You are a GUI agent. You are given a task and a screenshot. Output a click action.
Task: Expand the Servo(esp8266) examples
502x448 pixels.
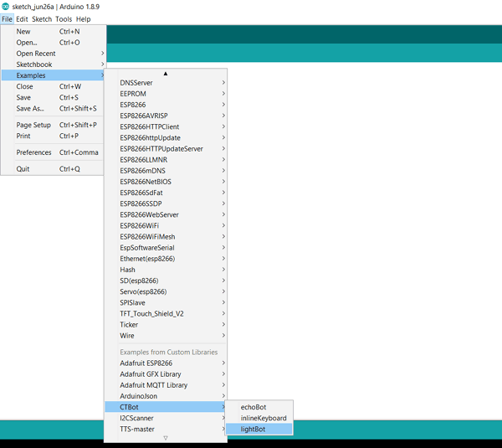(x=166, y=291)
